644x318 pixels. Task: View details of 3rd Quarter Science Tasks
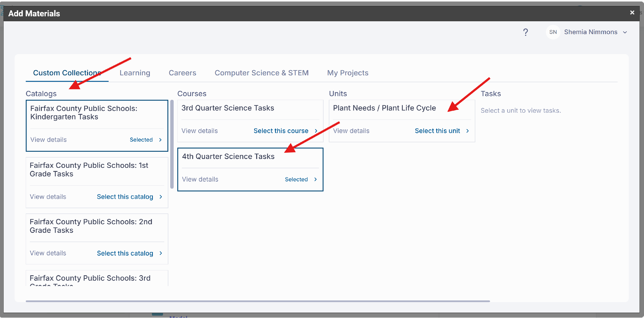click(x=199, y=131)
